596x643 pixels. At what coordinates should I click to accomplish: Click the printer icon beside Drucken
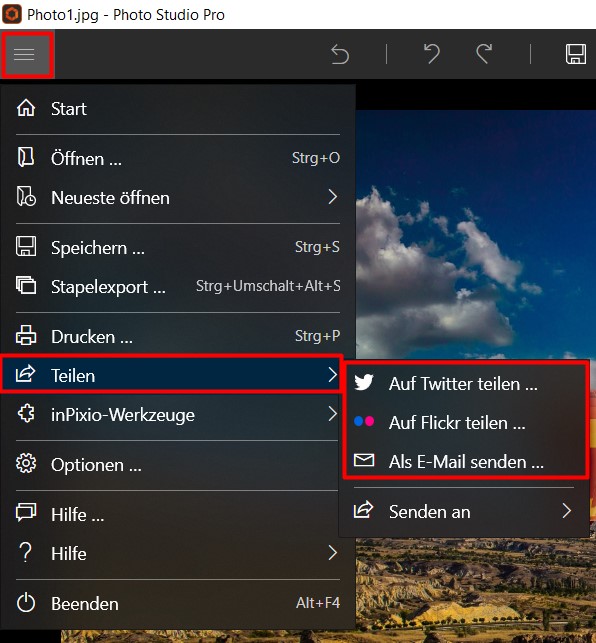tap(26, 335)
